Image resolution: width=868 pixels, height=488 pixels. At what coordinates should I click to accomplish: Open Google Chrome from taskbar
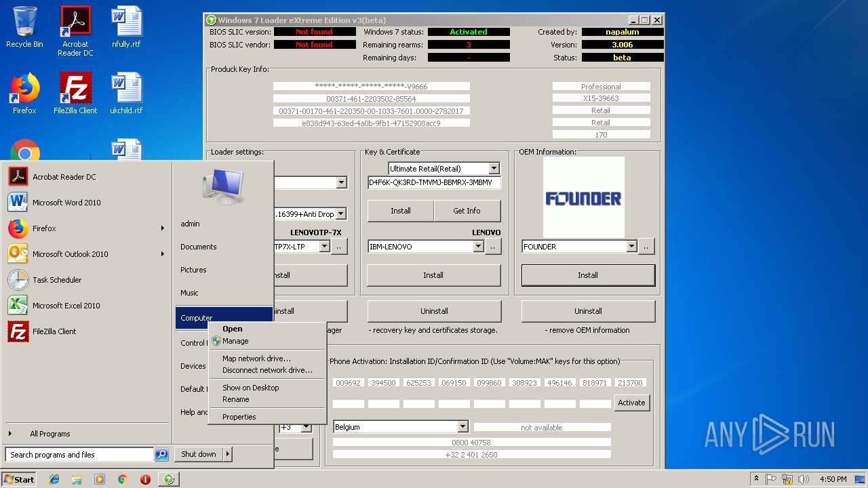click(x=122, y=479)
